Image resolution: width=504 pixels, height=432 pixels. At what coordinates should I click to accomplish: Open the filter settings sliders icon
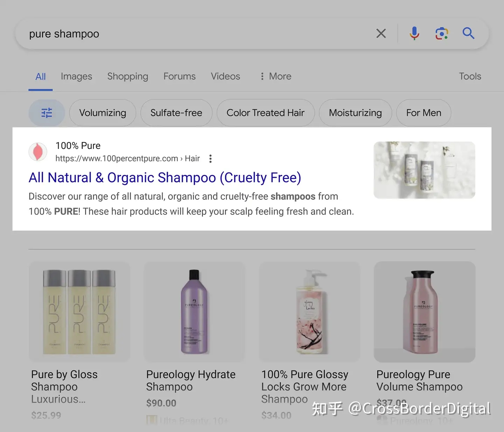click(47, 113)
